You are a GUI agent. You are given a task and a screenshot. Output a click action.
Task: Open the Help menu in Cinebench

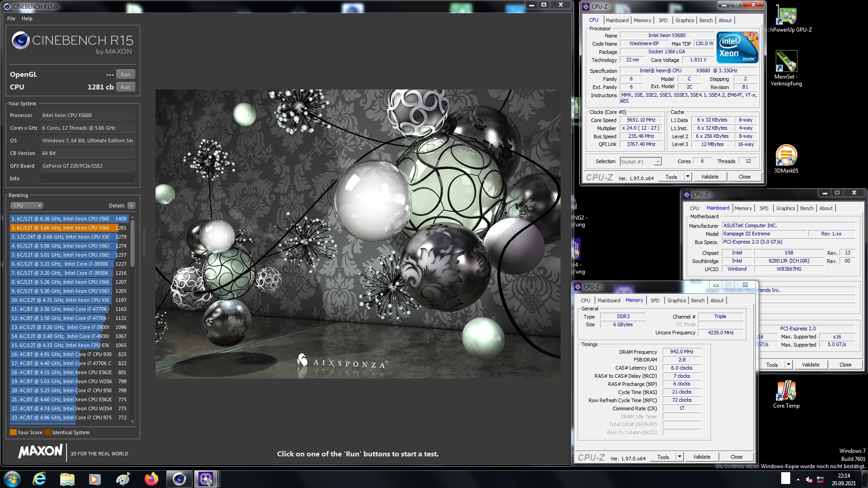(27, 19)
